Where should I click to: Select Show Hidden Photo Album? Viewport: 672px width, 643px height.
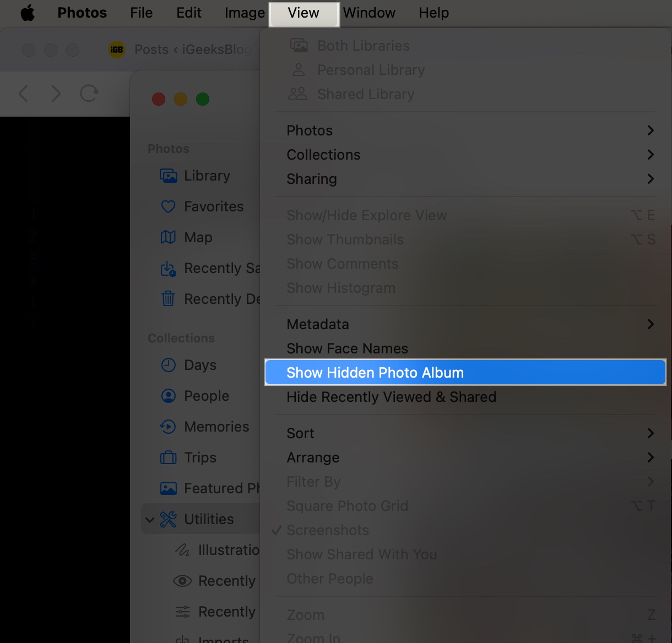[x=375, y=372]
